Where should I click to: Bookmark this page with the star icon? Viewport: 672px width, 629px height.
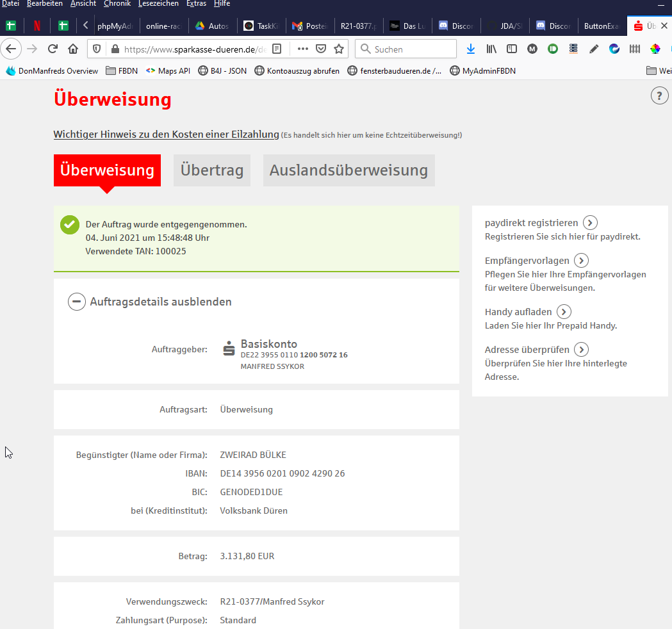point(339,49)
